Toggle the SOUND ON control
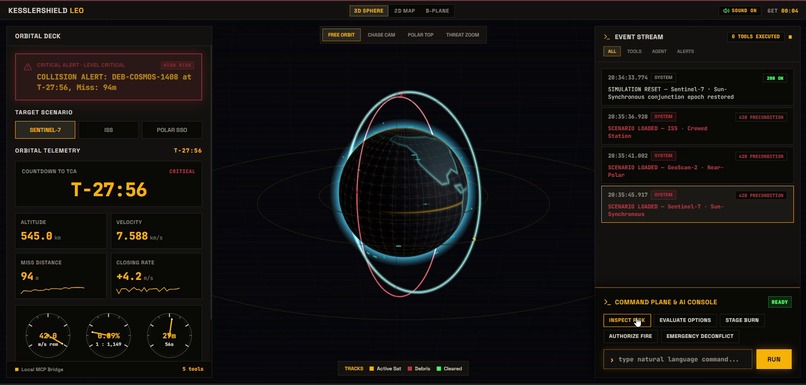Viewport: 806px width, 385px height. (740, 11)
